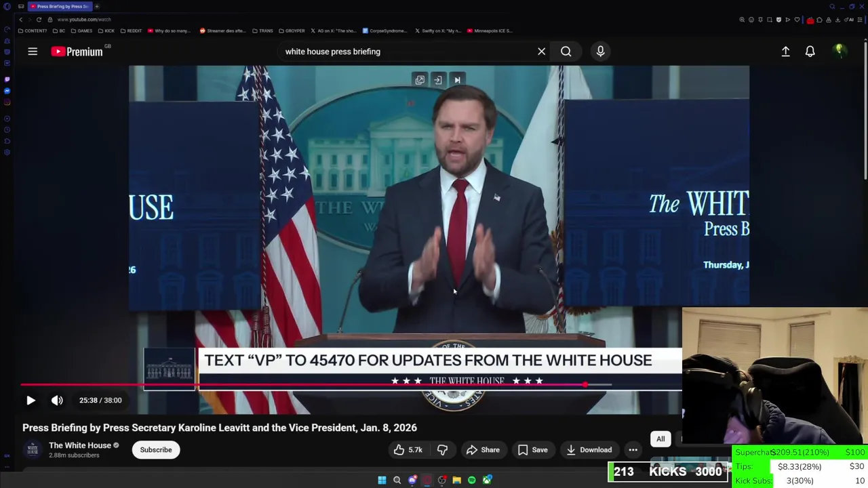Reload the page with the refresh icon

click(x=39, y=20)
